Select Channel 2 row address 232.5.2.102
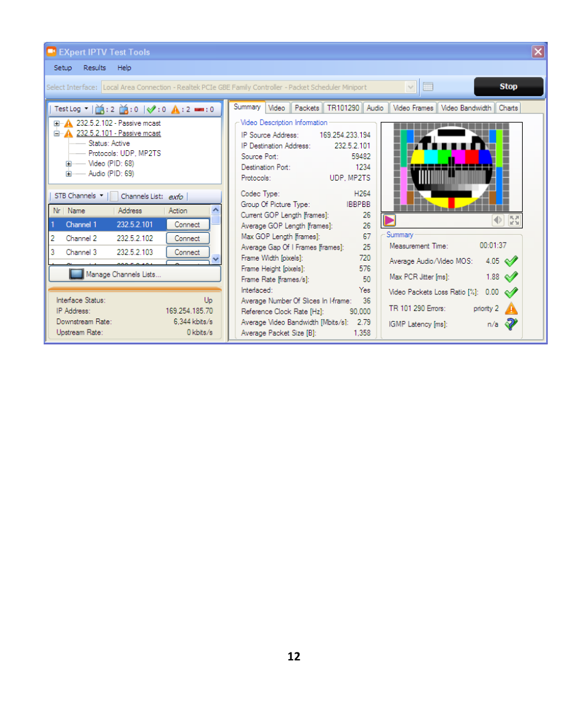The image size is (588, 714). pos(135,238)
